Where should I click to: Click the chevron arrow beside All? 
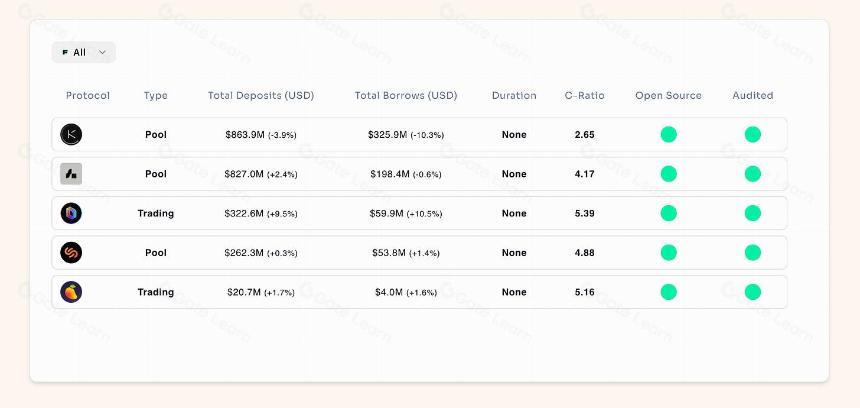click(x=102, y=52)
